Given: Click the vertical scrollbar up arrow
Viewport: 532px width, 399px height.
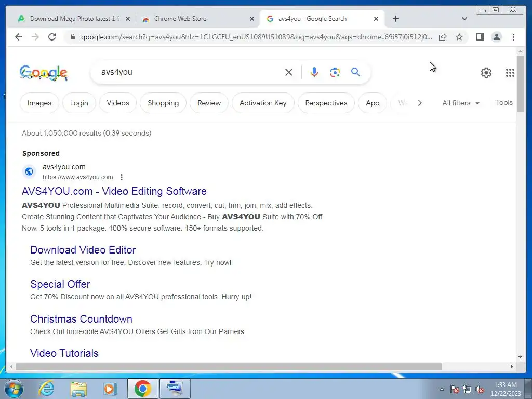Looking at the screenshot, I should pos(520,51).
